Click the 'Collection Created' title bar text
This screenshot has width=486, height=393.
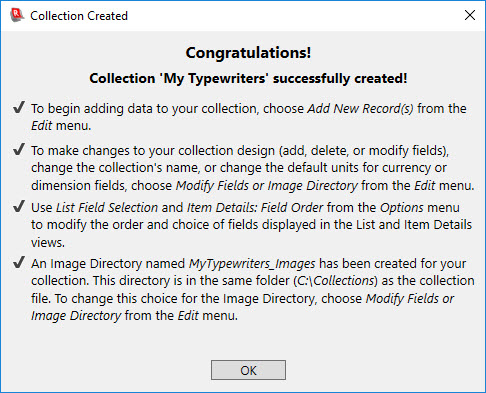point(79,16)
